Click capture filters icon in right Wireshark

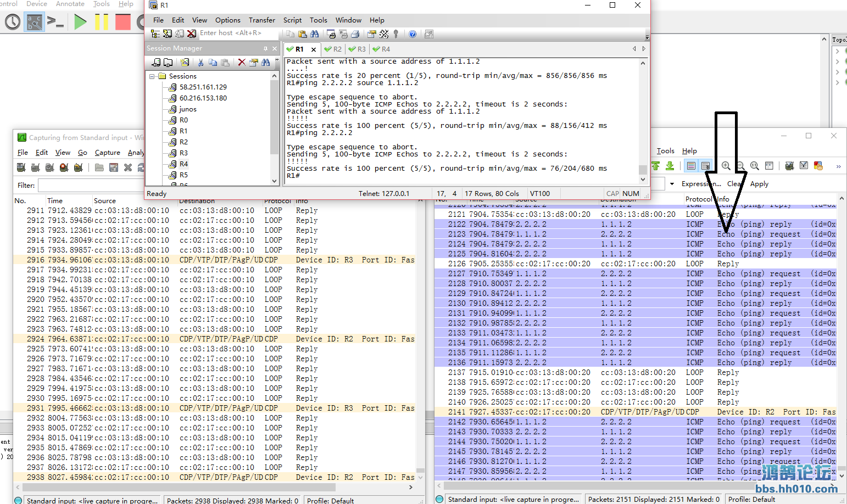(x=790, y=166)
